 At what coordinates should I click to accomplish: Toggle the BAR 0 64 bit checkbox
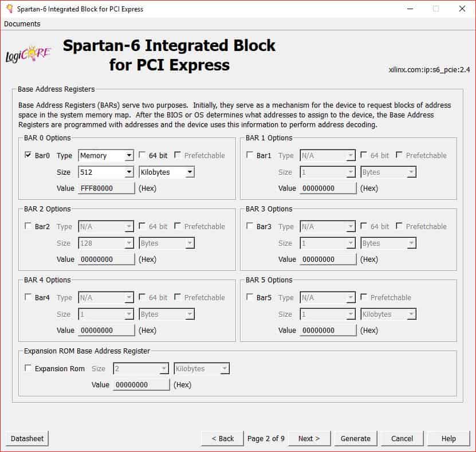(x=142, y=155)
